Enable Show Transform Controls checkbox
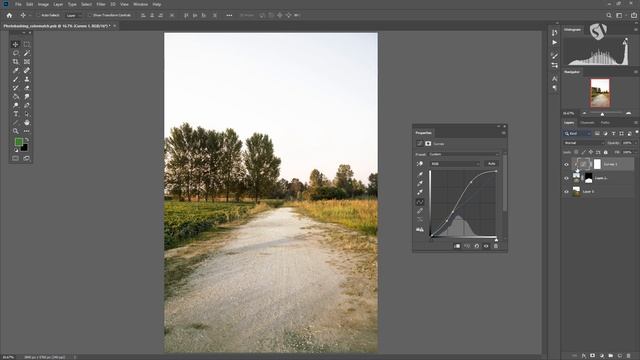The image size is (640, 360). pos(90,15)
